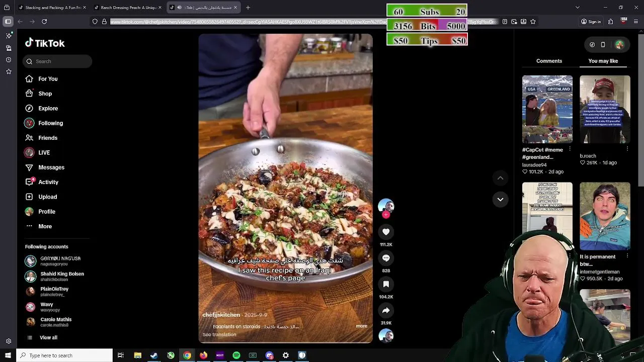Expand the More menu in sidebar
Image resolution: width=644 pixels, height=362 pixels.
click(38, 226)
